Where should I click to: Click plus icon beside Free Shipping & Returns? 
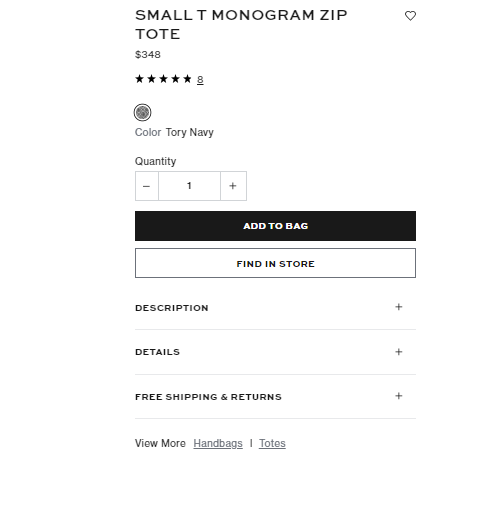pyautogui.click(x=399, y=396)
